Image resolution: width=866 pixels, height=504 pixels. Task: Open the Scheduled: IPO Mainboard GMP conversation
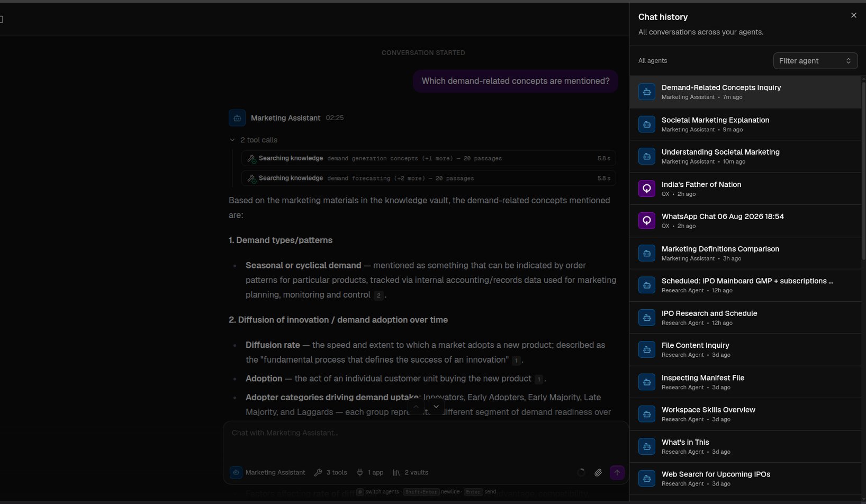tap(745, 285)
